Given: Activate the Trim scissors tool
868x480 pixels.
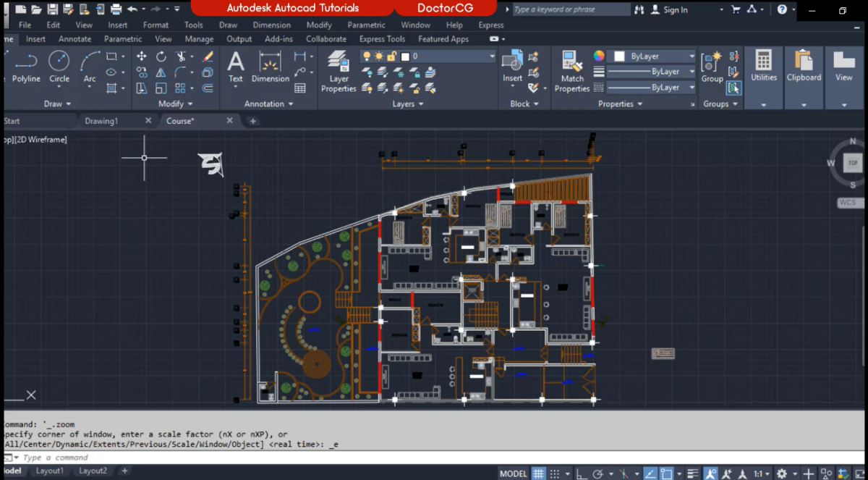Looking at the screenshot, I should click(x=180, y=56).
